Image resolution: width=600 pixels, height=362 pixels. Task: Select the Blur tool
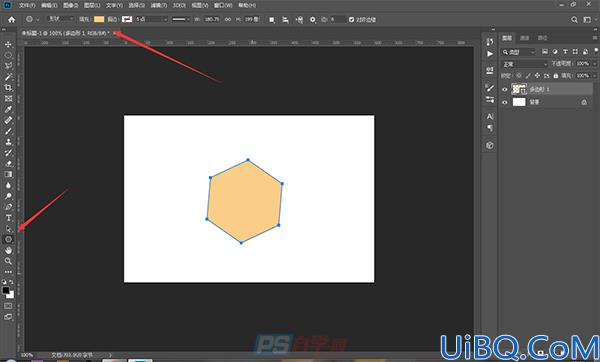(8, 185)
